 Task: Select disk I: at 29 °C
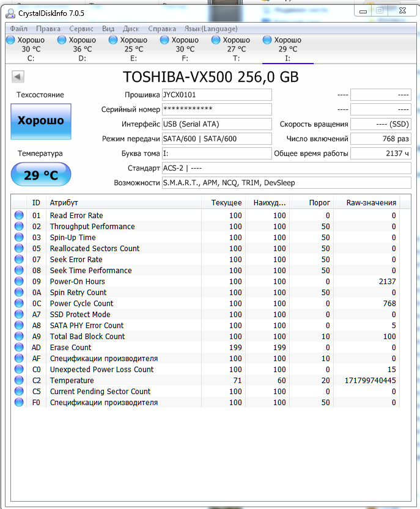click(288, 49)
